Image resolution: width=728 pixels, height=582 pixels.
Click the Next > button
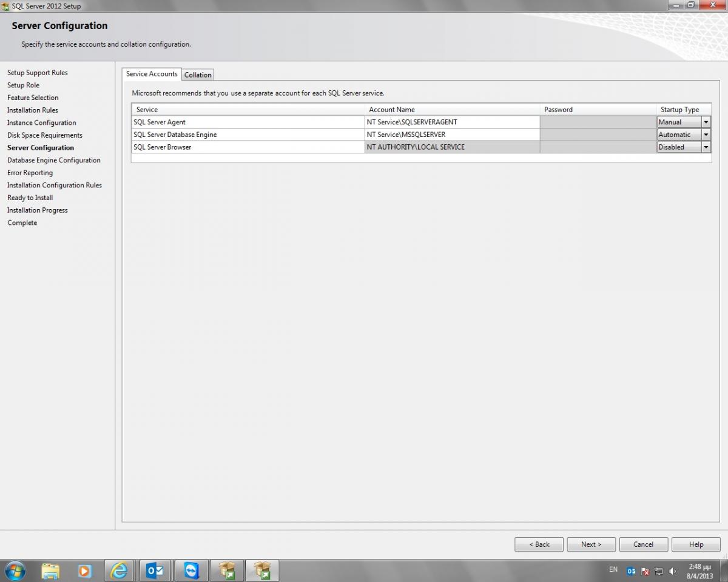point(591,544)
